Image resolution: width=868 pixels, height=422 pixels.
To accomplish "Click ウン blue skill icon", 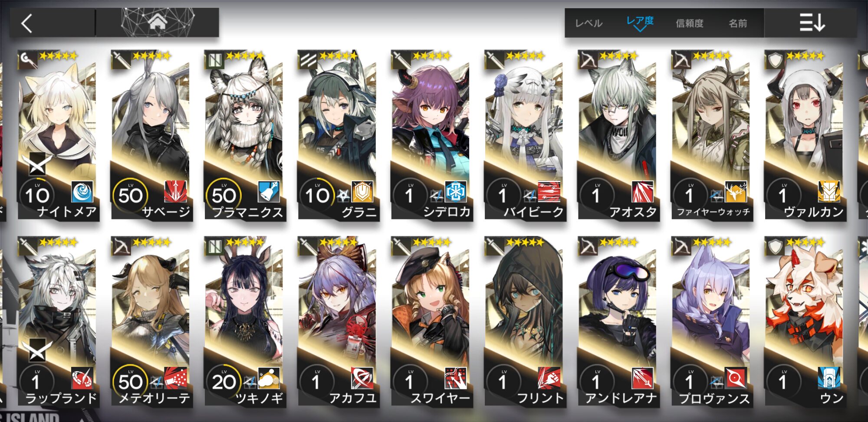I will point(829,378).
